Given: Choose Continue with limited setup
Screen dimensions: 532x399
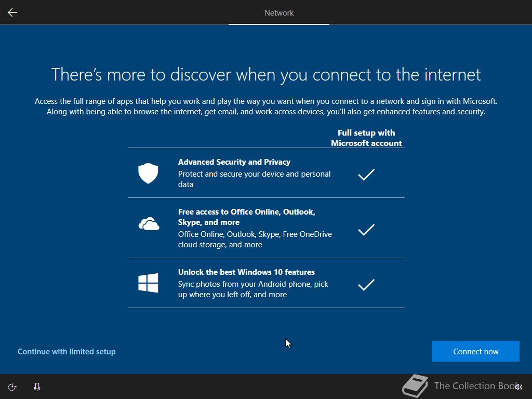Looking at the screenshot, I should tap(66, 352).
